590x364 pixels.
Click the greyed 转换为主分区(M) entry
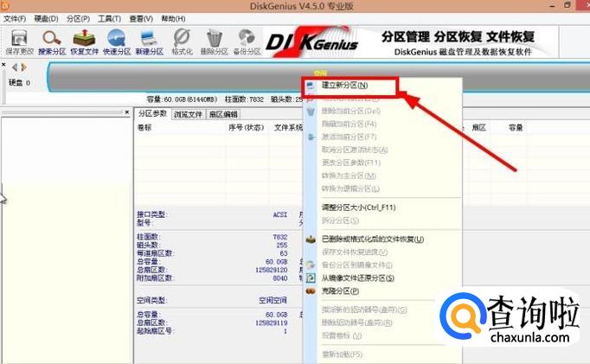(349, 176)
